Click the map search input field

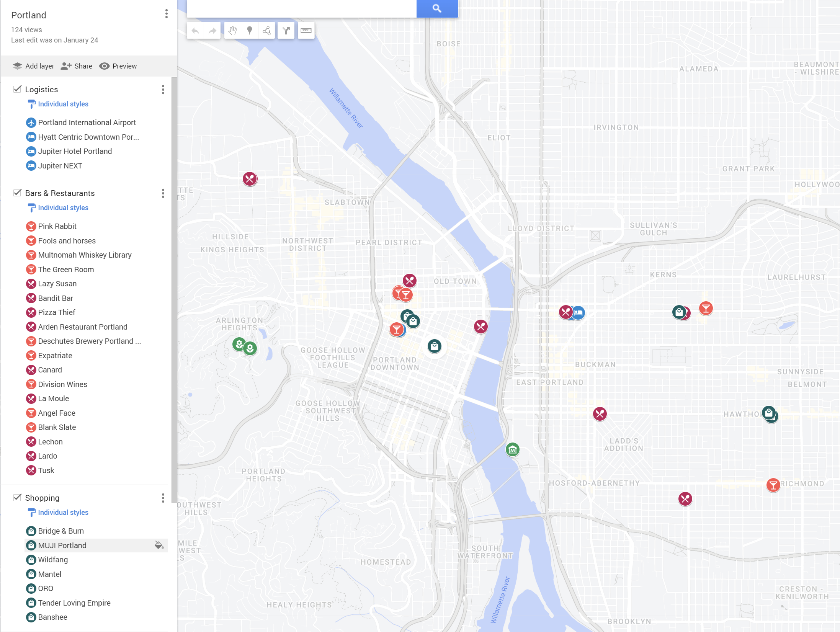301,8
